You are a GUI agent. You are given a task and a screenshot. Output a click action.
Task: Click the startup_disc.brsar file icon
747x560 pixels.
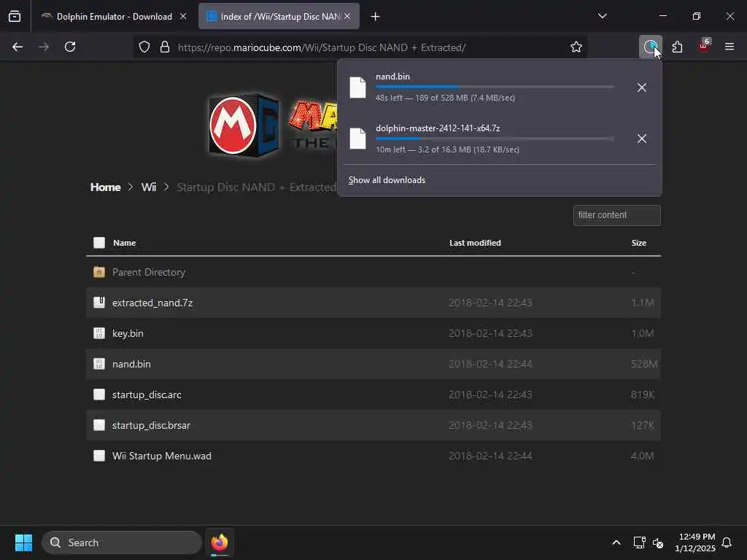[99, 425]
